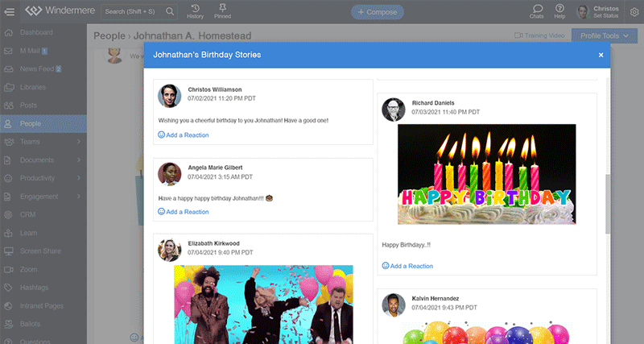Click the dialog's vertical scrollbar thumb

pos(608,205)
